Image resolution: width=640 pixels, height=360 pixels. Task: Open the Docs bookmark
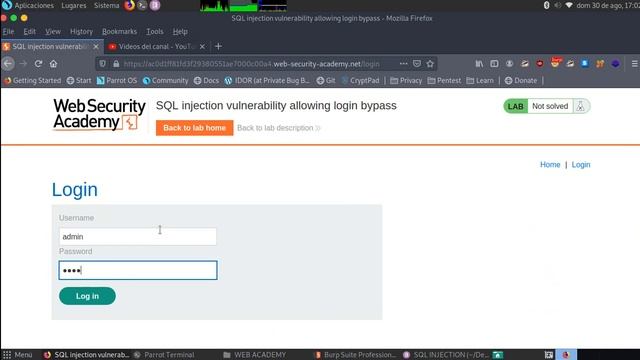pyautogui.click(x=207, y=81)
